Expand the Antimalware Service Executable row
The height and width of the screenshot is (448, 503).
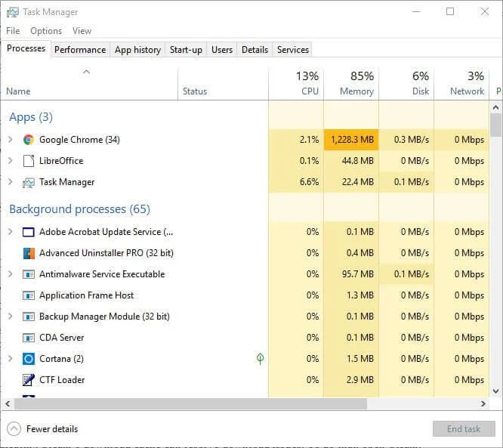[x=11, y=274]
